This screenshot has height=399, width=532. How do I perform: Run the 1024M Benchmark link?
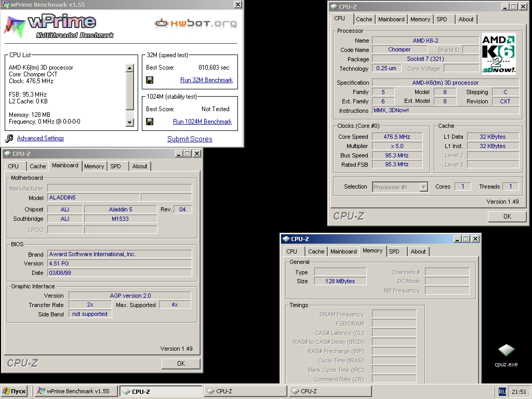pos(202,122)
